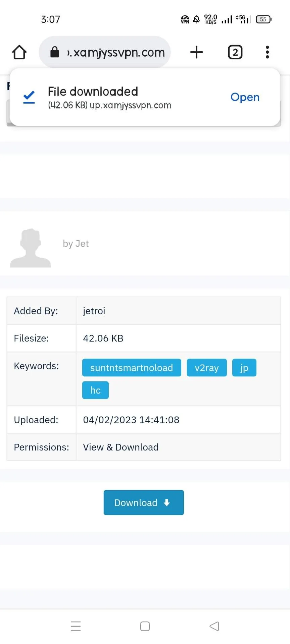Tap the Android home square button
290x644 pixels.
click(x=145, y=626)
